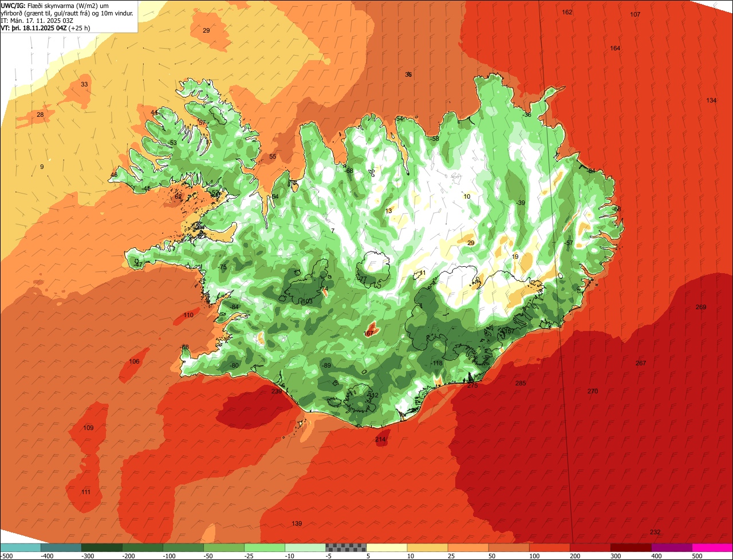Select the legend swatch between 10 and 25
The image size is (733, 560).
pos(427,547)
